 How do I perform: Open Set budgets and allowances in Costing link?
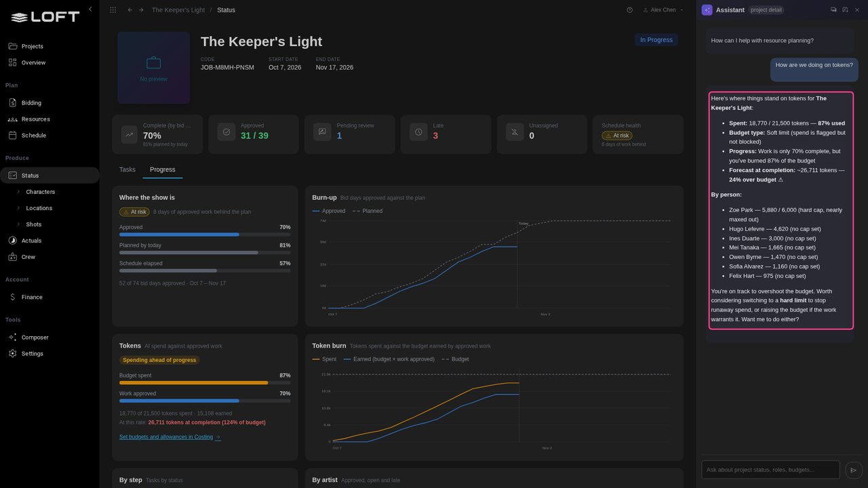coord(170,437)
